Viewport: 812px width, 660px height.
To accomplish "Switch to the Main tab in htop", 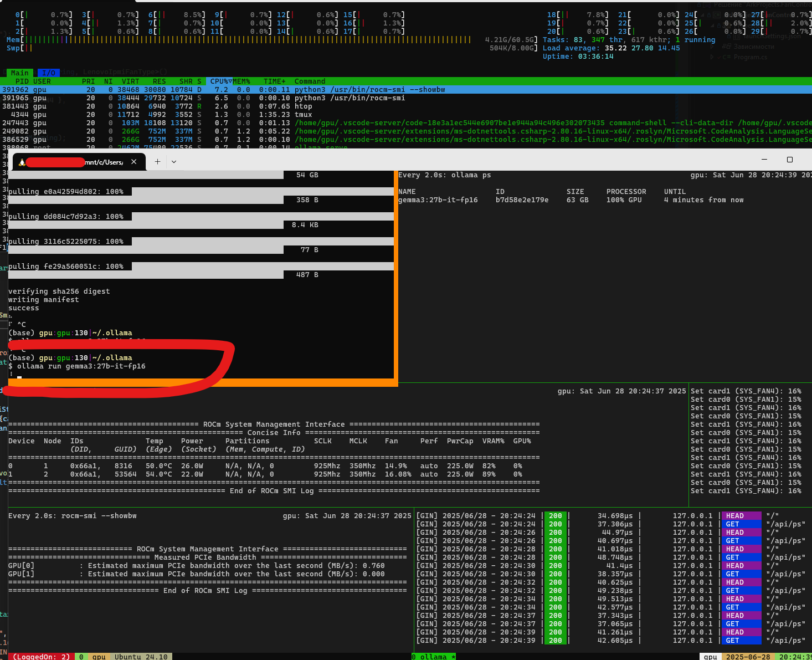I will [19, 73].
